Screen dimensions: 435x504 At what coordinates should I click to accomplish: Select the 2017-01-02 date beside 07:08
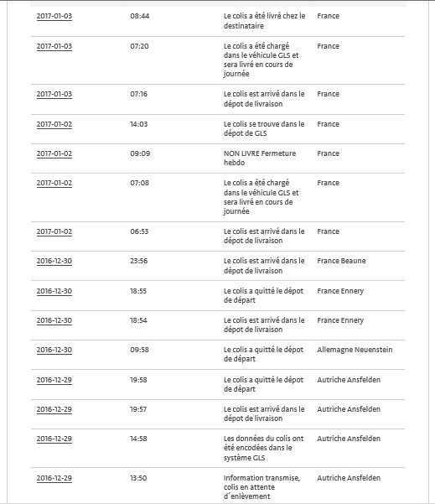pyautogui.click(x=54, y=183)
